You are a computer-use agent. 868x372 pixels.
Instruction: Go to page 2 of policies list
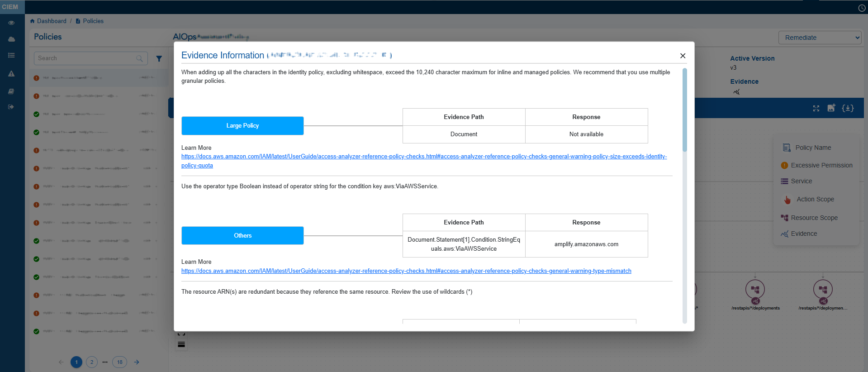[x=92, y=362]
